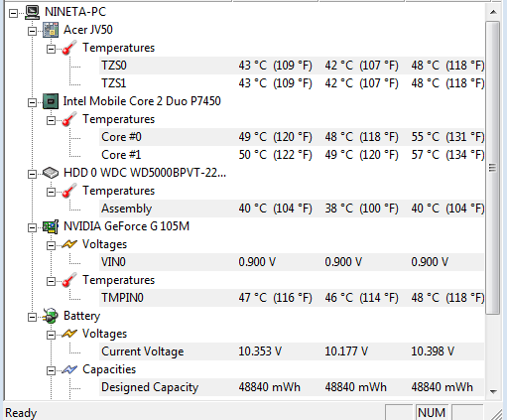
Task: Collapse the Acer JV50 node
Action: [x=32, y=31]
